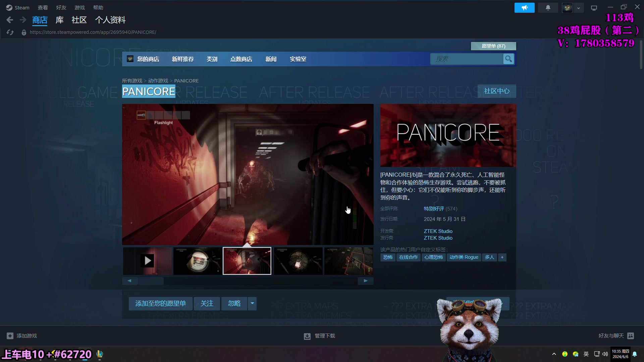Click the thumbnail strip scrollbar handle
The image size is (644, 362).
coord(151,281)
